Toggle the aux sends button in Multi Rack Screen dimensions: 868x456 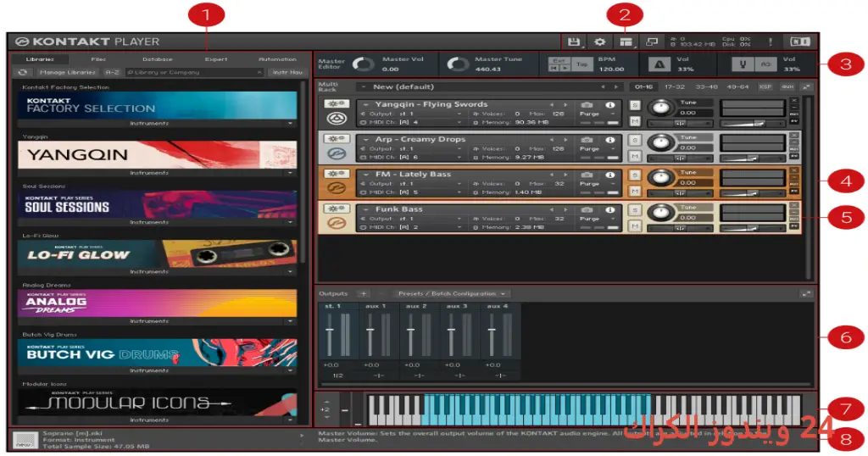point(787,87)
